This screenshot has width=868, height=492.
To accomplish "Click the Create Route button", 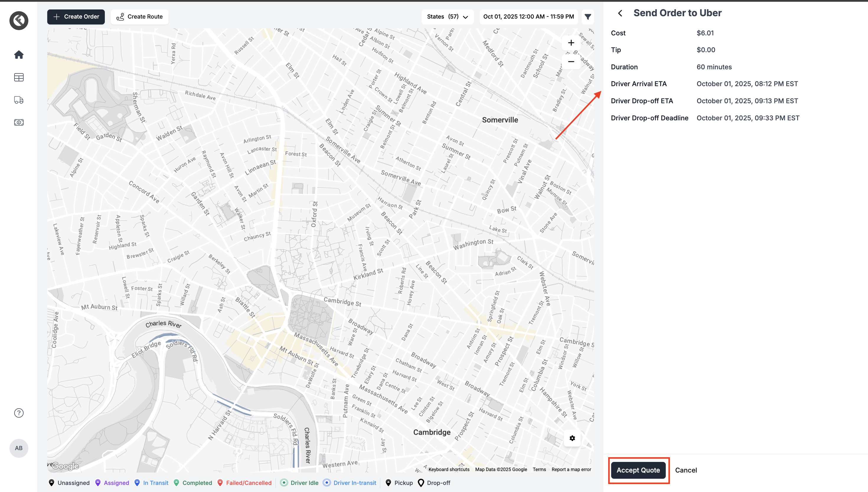I will click(x=140, y=17).
